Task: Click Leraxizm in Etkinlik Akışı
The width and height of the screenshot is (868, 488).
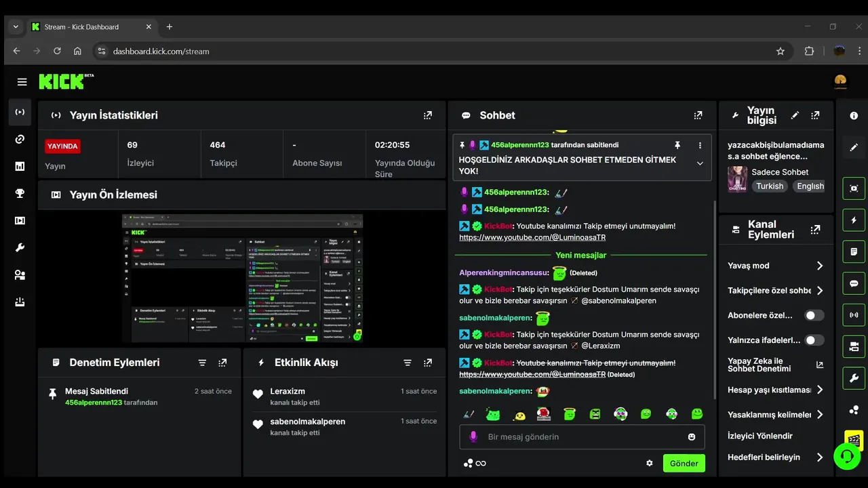Action: click(288, 391)
